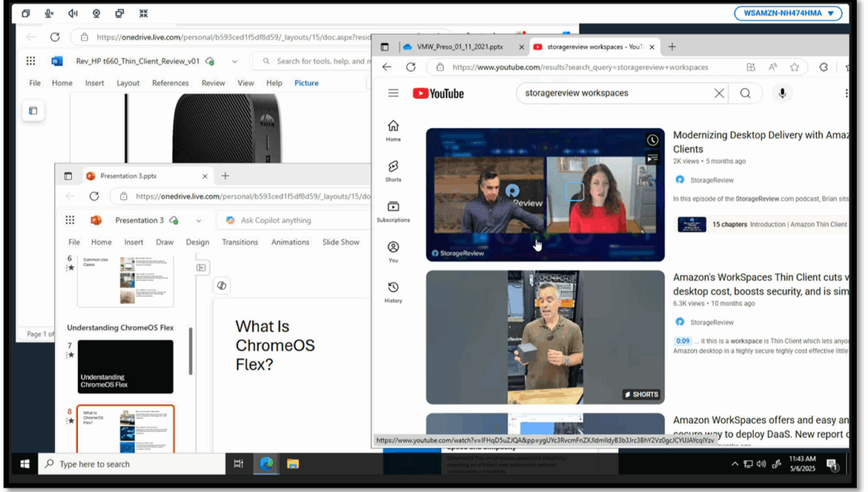Jump to 0:09 timestamp in second result
This screenshot has width=868, height=492.
(x=683, y=341)
